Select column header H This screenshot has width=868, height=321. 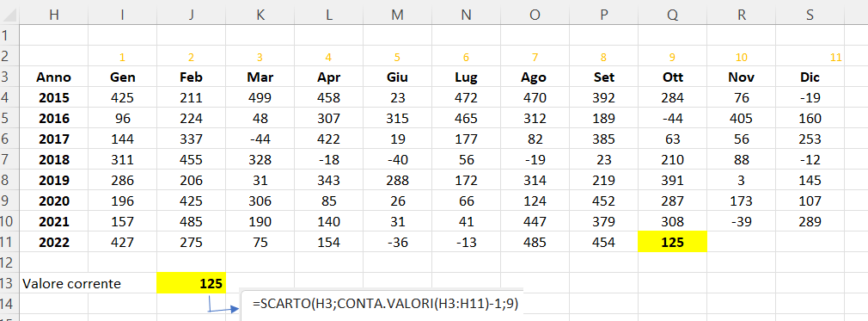53,15
